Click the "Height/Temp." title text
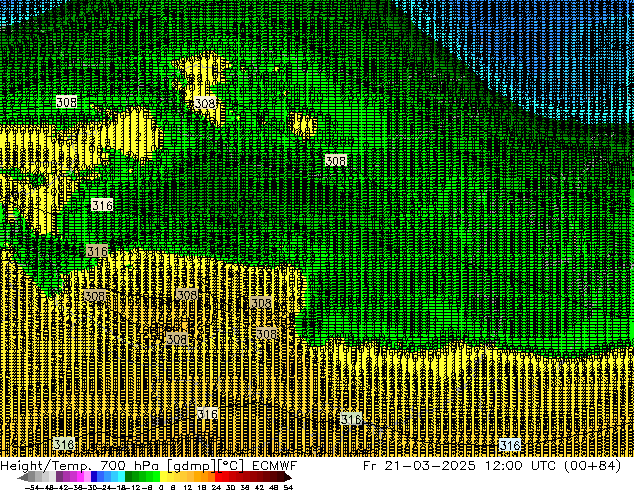This screenshot has height=490, width=634. pyautogui.click(x=45, y=466)
